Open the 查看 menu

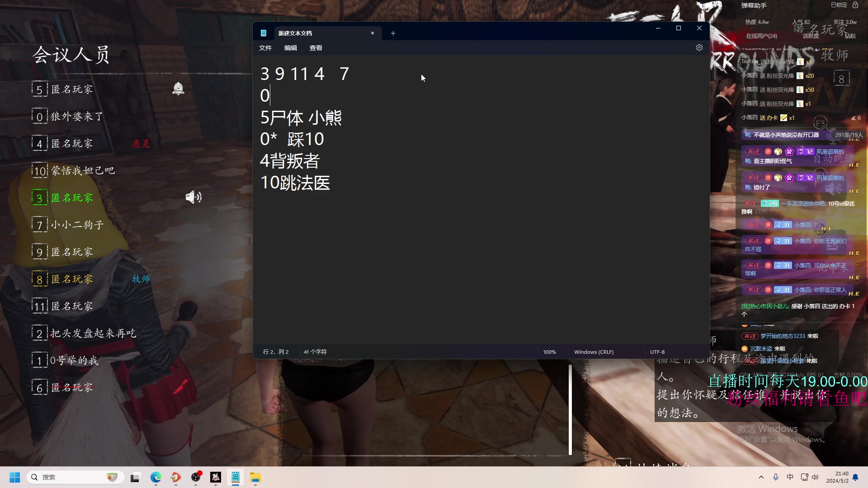316,48
